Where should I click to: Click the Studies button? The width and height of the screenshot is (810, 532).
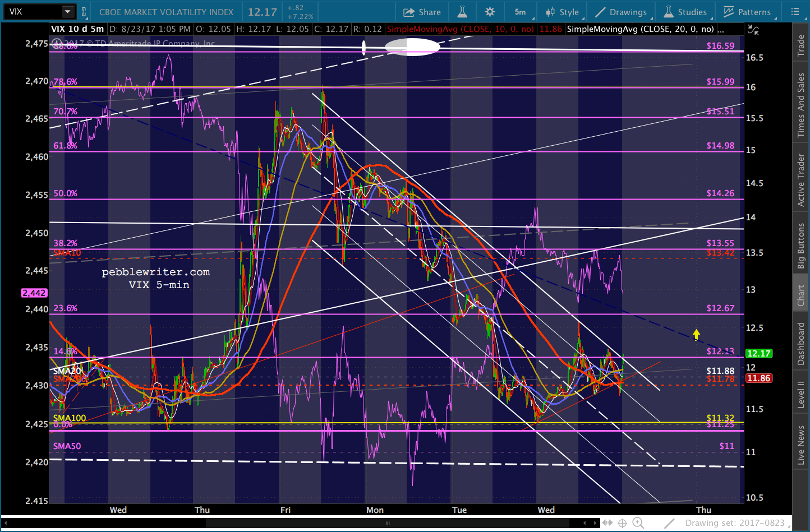click(x=685, y=12)
